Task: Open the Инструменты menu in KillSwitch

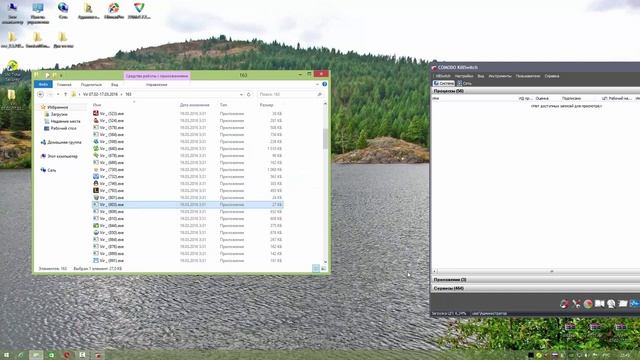Action: (x=500, y=76)
